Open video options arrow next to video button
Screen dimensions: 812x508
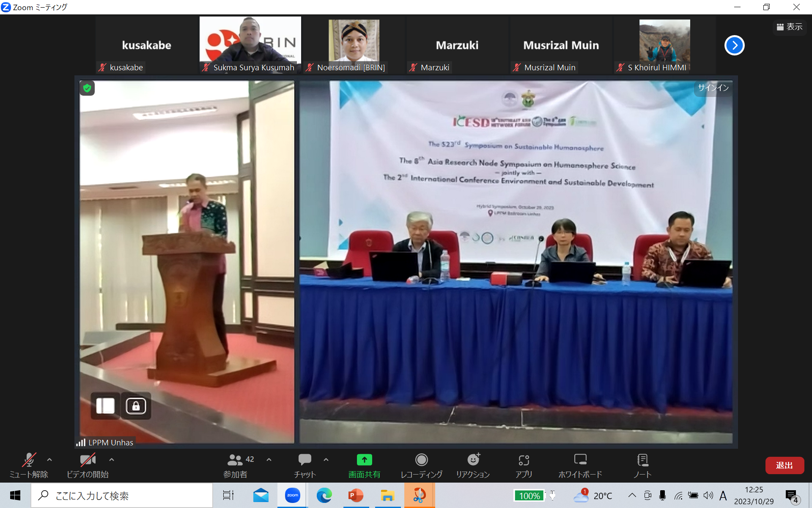tap(112, 460)
